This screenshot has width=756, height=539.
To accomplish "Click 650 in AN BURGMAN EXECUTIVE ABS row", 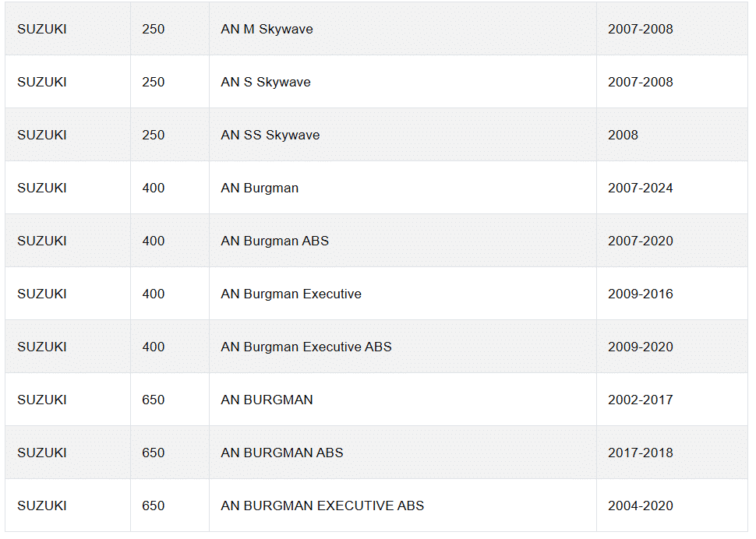I will click(154, 506).
